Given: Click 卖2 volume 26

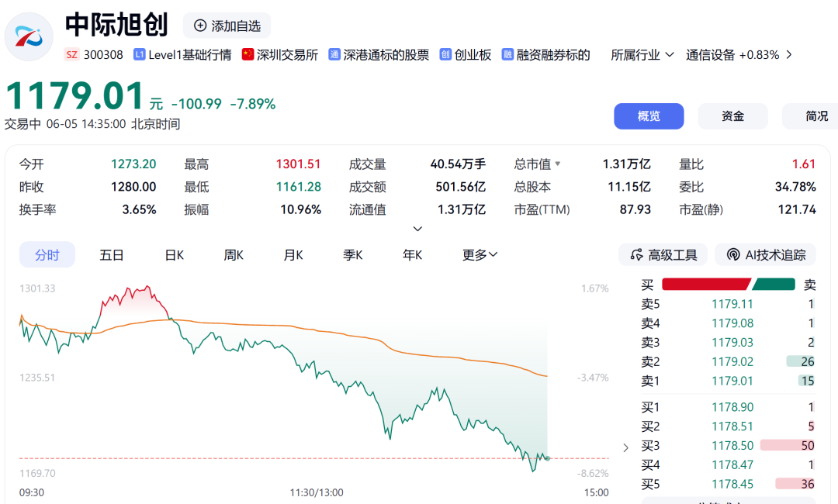Looking at the screenshot, I should 808,361.
